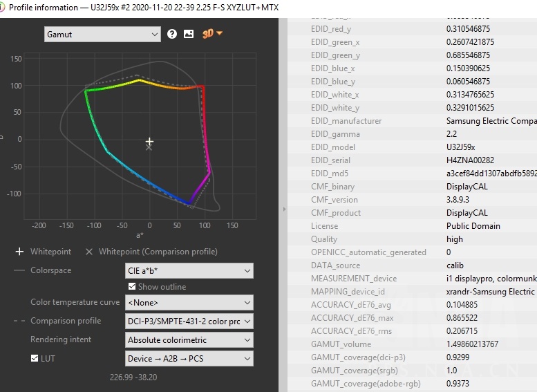Expand the Colorspace CIE a*b* dropdown
The image size is (537, 392).
[189, 270]
